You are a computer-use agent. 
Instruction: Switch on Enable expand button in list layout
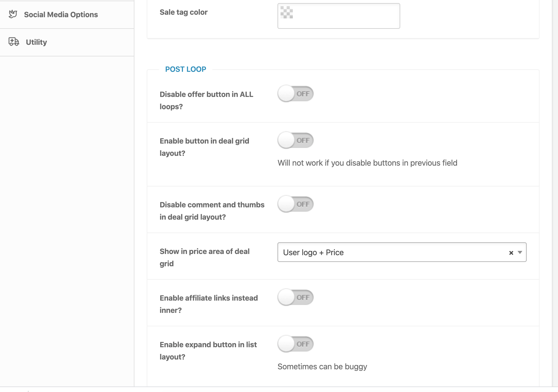[295, 344]
